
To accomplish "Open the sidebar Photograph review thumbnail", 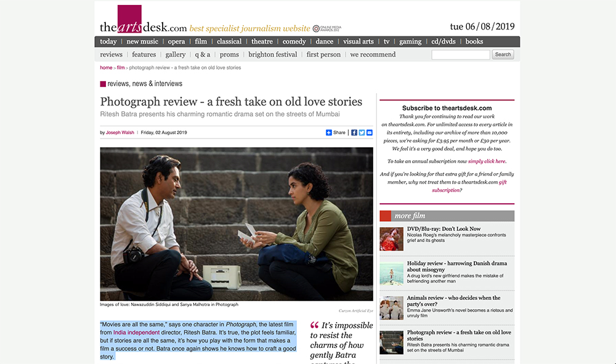I will pyautogui.click(x=391, y=342).
